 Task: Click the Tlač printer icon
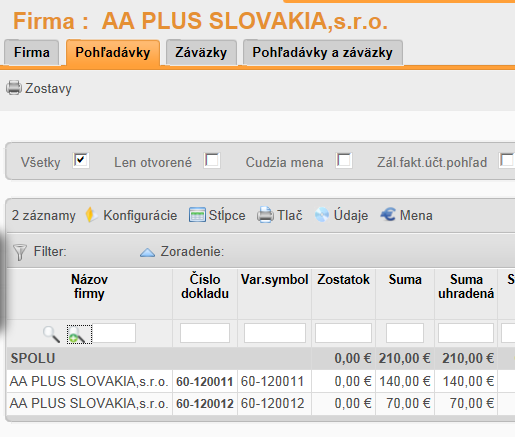coord(265,215)
